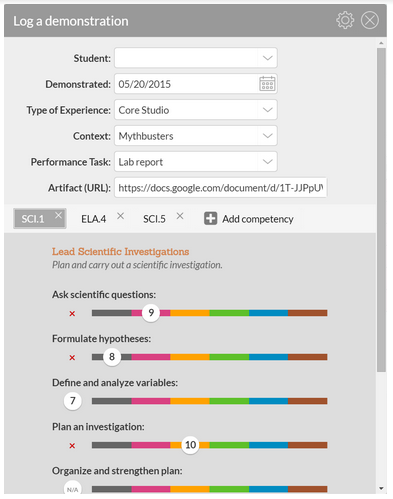Clear rating for Plan an investigation

(72, 446)
